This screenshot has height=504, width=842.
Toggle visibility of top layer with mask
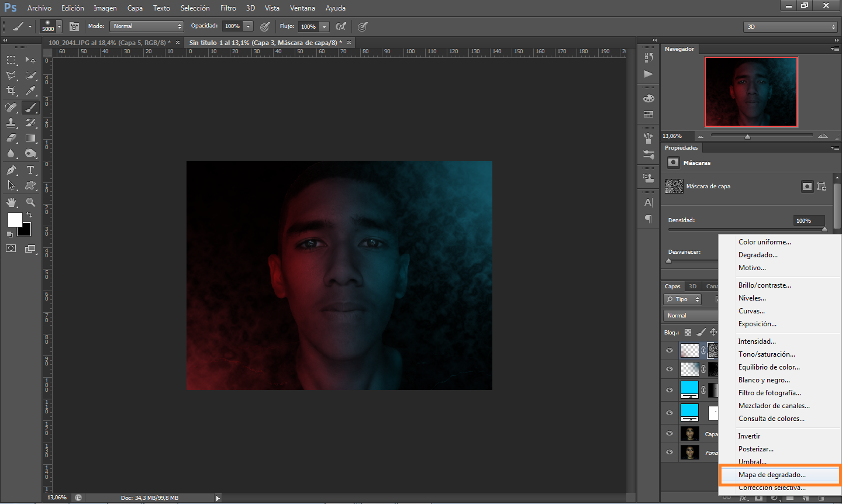coord(670,351)
